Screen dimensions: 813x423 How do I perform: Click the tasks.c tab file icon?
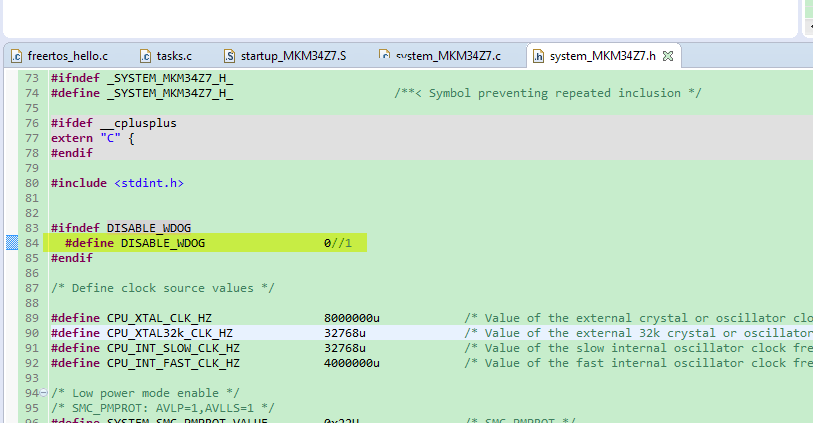[x=146, y=56]
